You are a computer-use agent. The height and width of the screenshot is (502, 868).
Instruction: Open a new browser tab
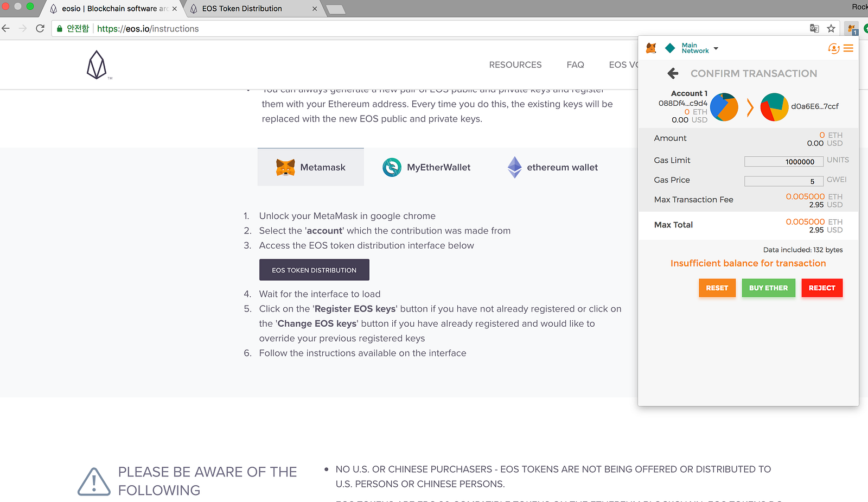click(x=336, y=9)
